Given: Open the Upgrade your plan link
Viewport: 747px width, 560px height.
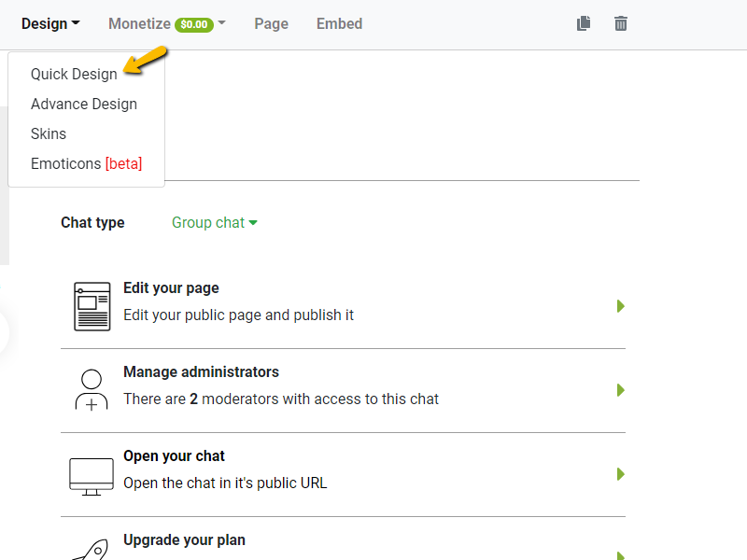Looking at the screenshot, I should 184,540.
